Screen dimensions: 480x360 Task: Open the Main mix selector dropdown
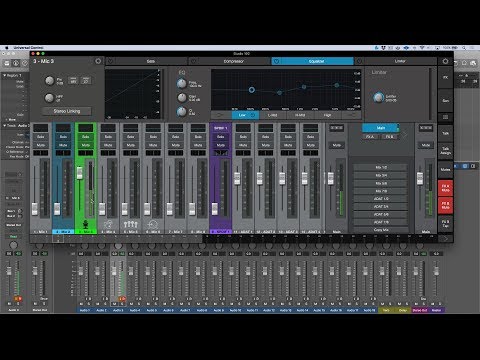pos(381,128)
